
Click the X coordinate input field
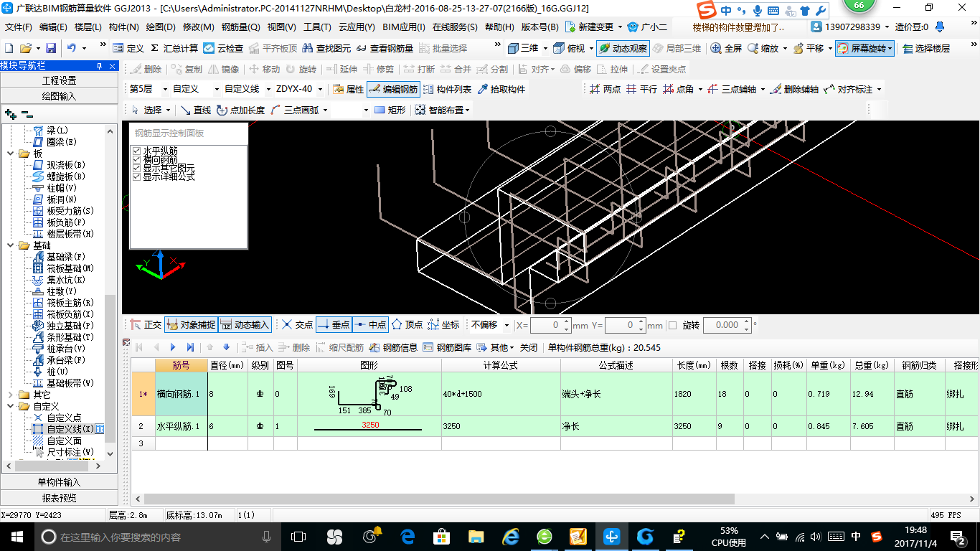pyautogui.click(x=551, y=325)
